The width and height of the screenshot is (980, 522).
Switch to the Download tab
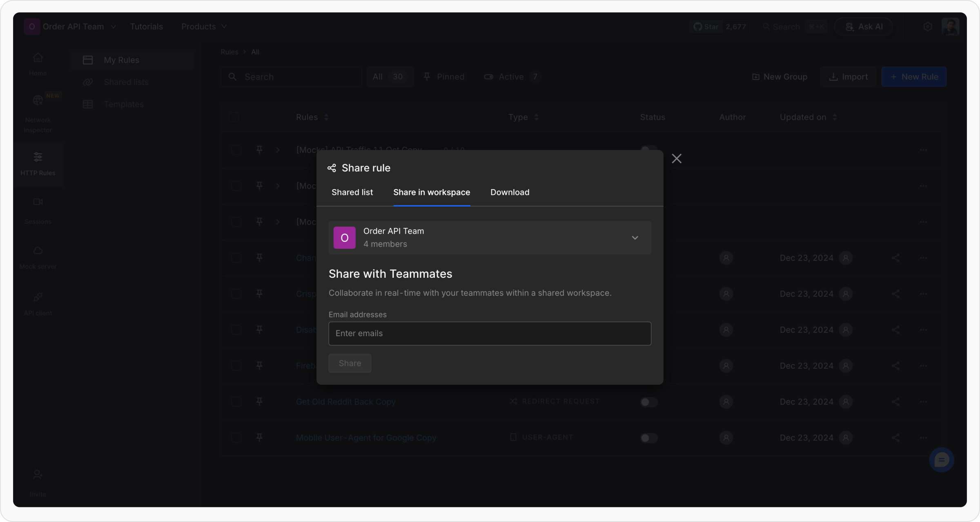pos(510,192)
